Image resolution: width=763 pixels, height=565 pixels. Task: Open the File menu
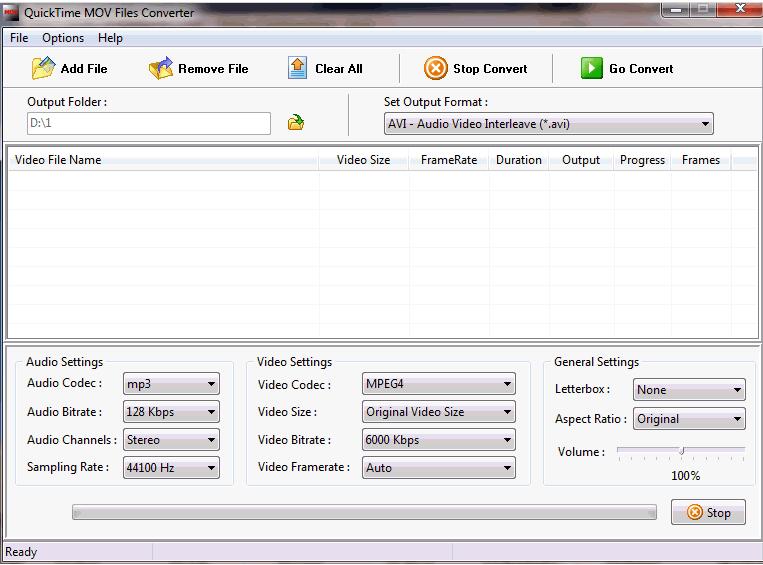(x=19, y=38)
